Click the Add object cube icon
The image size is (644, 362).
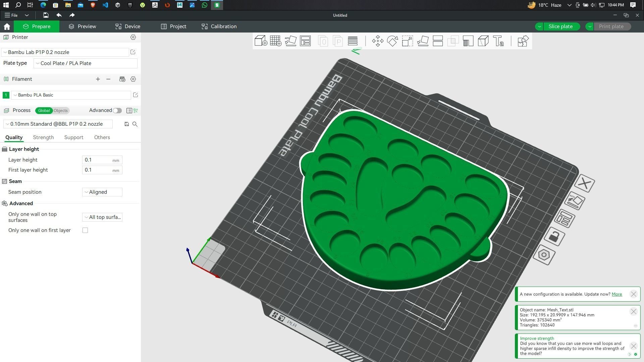point(261,41)
